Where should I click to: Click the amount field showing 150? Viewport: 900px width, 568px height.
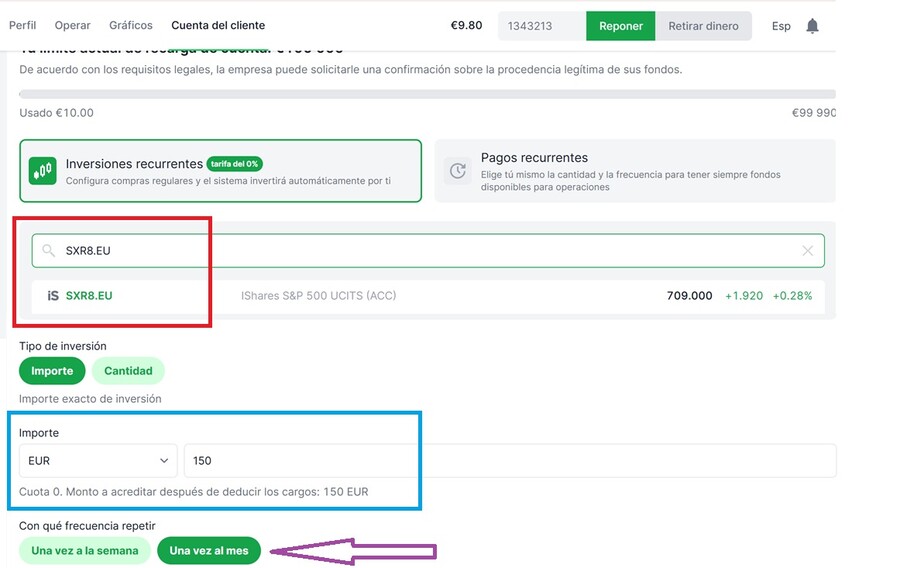[x=510, y=461]
